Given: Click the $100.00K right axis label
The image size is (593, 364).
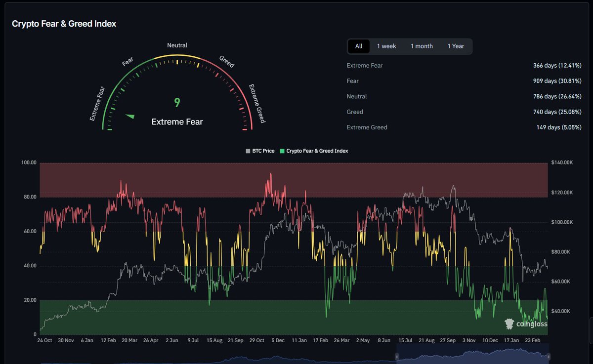Looking at the screenshot, I should (562, 222).
